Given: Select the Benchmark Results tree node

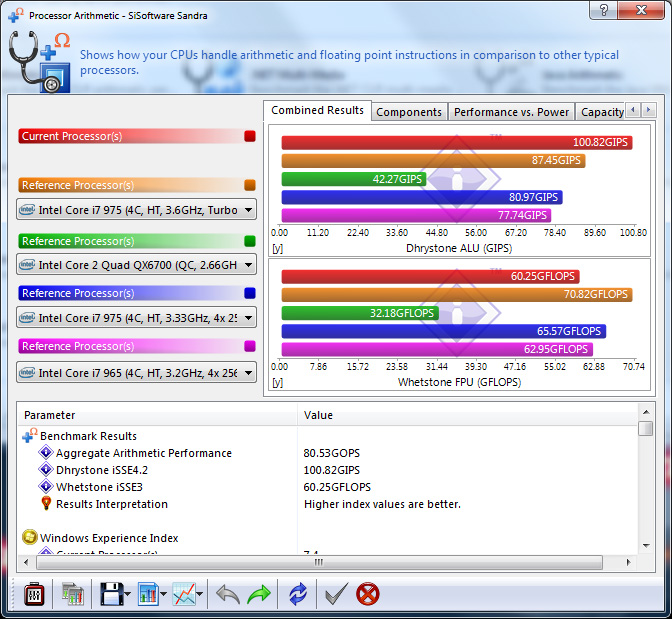Looking at the screenshot, I should (88, 436).
